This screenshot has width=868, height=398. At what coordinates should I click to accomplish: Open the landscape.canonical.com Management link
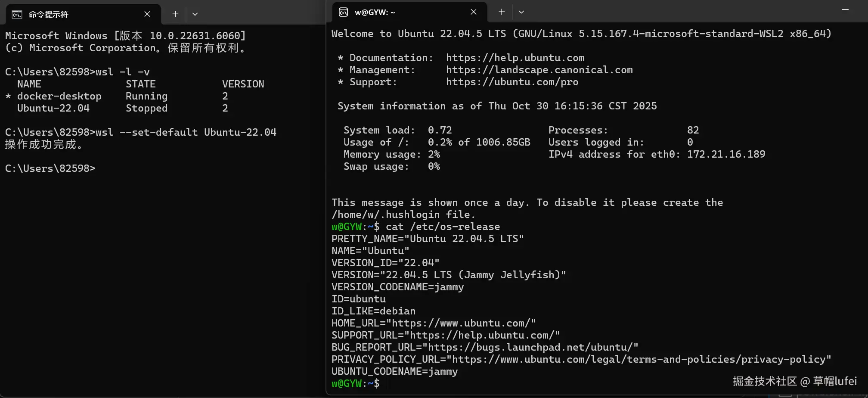tap(539, 70)
